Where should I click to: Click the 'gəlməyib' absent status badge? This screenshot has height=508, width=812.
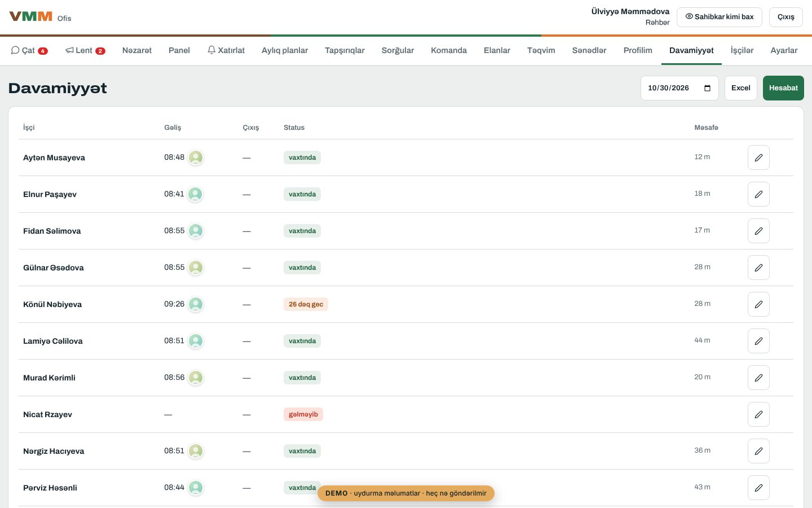coord(303,414)
